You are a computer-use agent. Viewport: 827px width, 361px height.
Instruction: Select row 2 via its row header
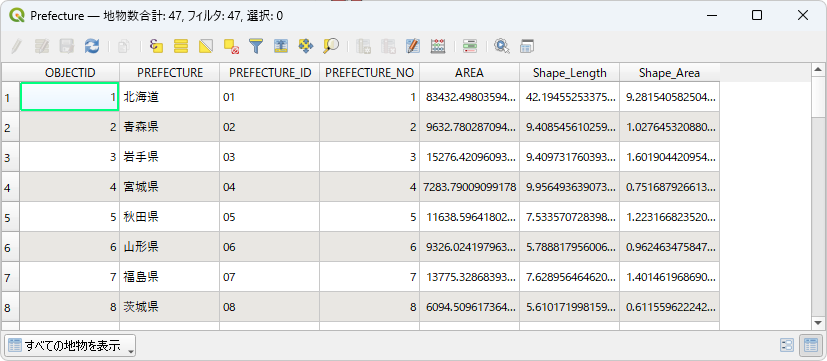(x=11, y=127)
